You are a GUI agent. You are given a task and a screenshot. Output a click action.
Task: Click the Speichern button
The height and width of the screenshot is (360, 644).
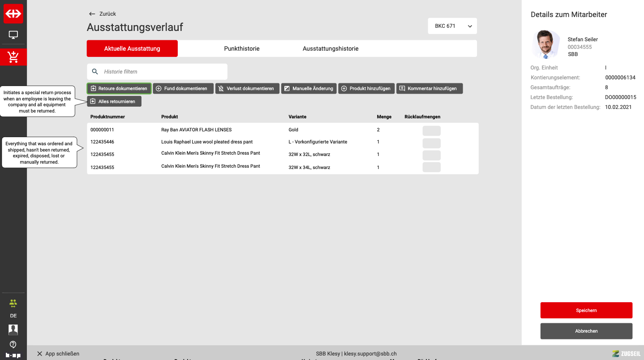586,310
